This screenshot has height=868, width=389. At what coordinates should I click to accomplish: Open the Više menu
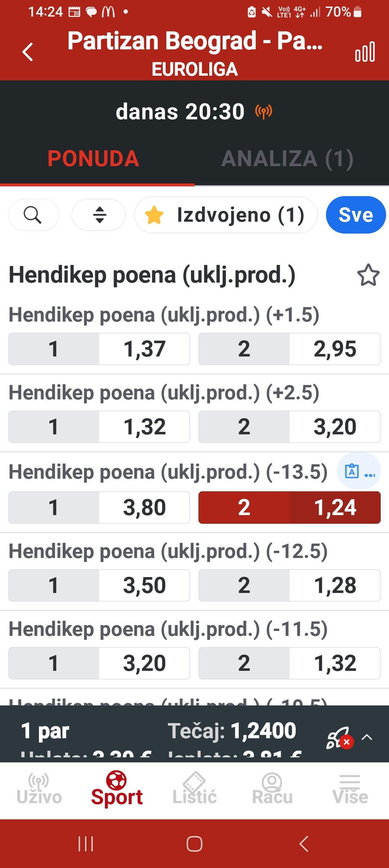(x=350, y=789)
